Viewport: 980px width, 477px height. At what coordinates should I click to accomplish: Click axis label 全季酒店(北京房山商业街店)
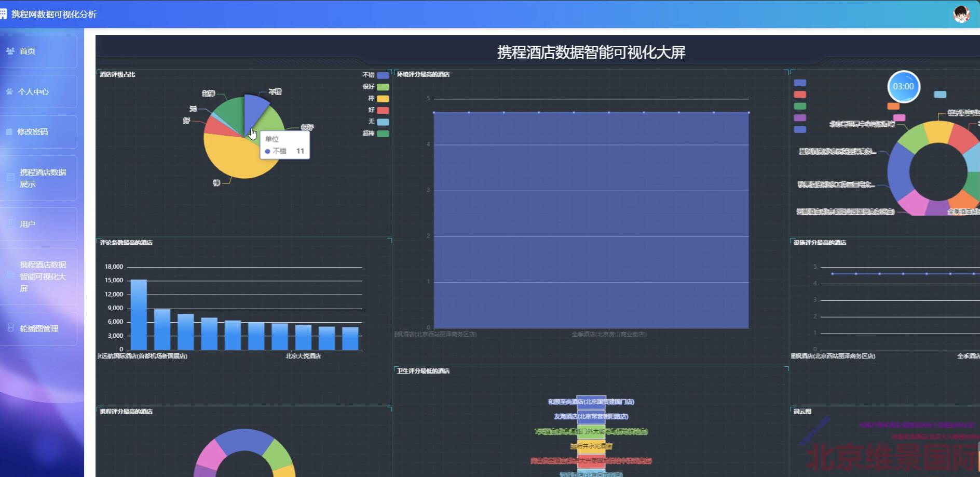coord(608,334)
